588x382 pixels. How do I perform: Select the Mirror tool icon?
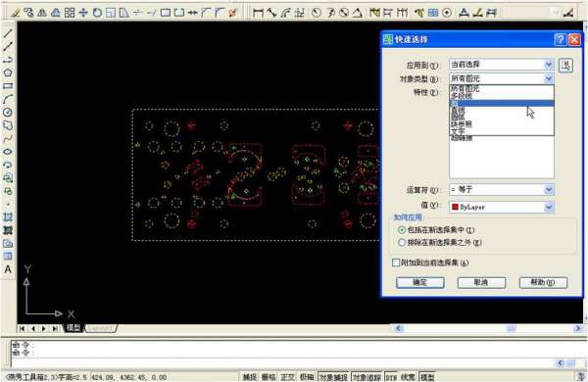[42, 13]
